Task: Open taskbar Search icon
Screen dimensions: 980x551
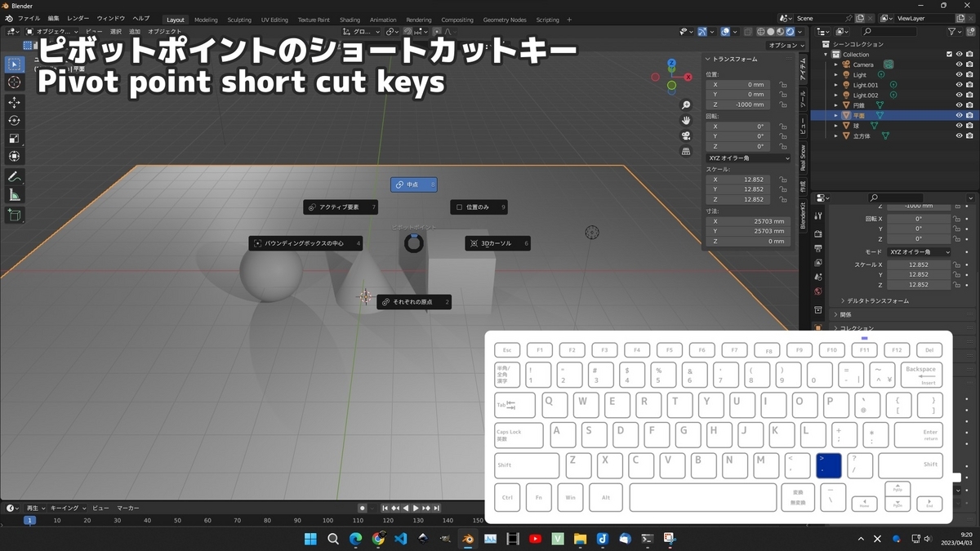Action: coord(333,539)
